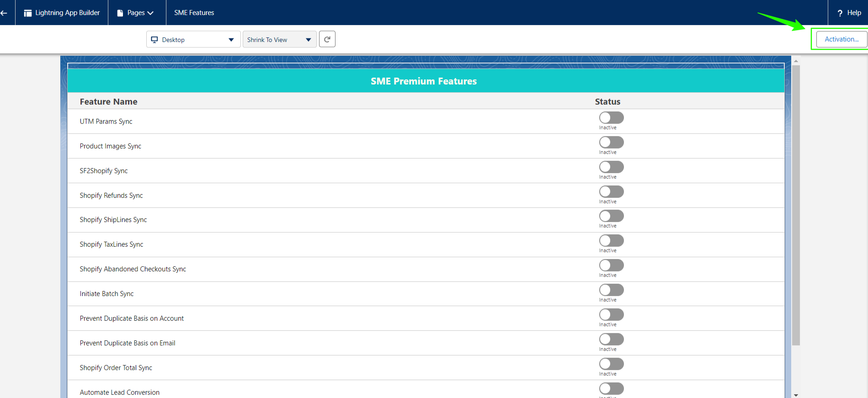Click the SME Premium Features header
Screen dimensions: 868x398
point(424,81)
